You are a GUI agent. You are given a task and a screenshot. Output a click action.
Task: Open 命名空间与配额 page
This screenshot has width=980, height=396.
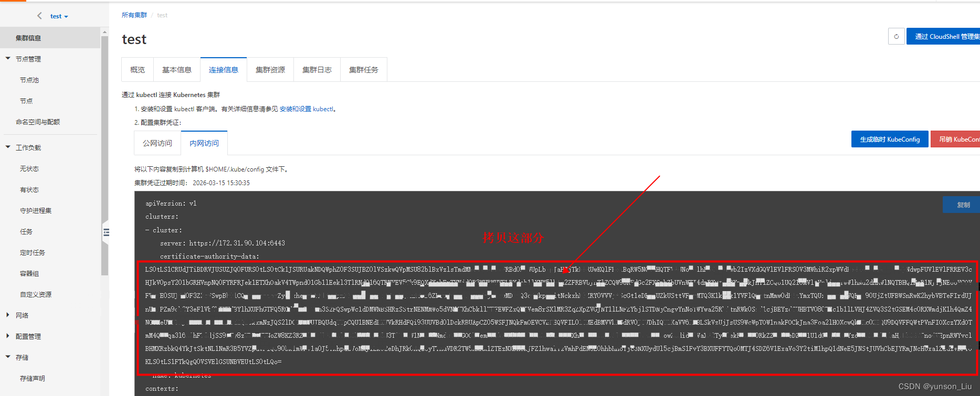[x=38, y=122]
